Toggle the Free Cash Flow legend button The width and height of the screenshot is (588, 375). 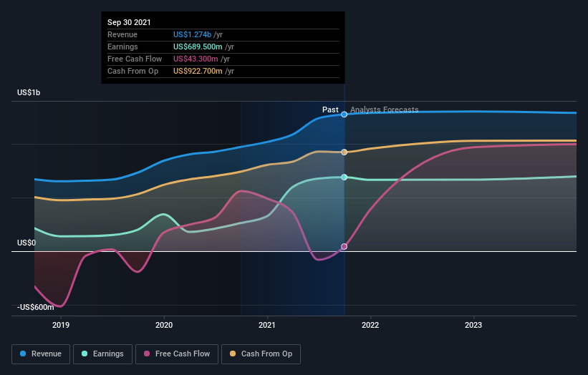pyautogui.click(x=177, y=354)
